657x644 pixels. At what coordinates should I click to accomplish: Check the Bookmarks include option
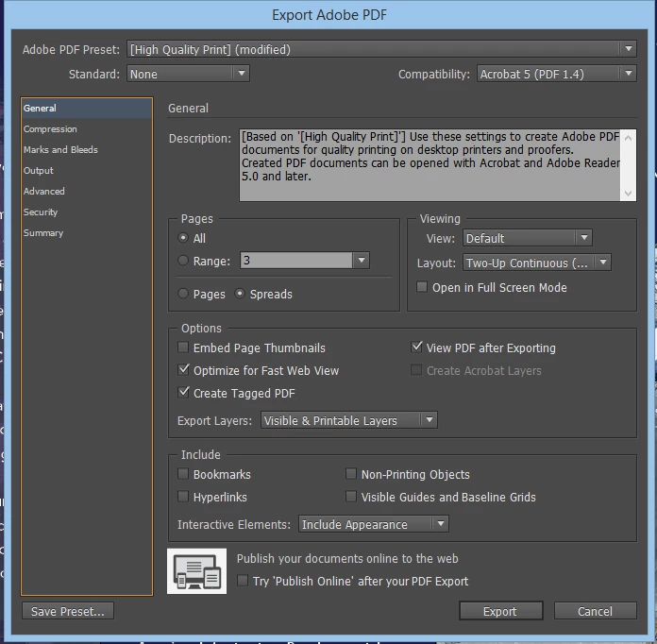[183, 474]
